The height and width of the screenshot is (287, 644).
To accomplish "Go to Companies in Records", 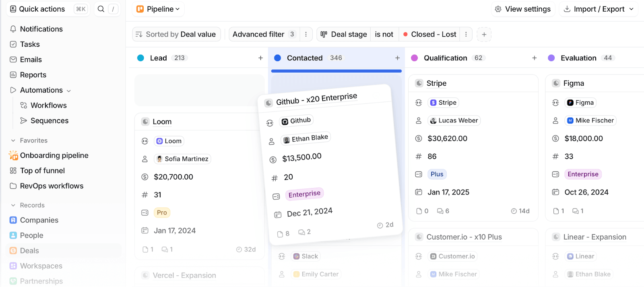I will click(39, 220).
